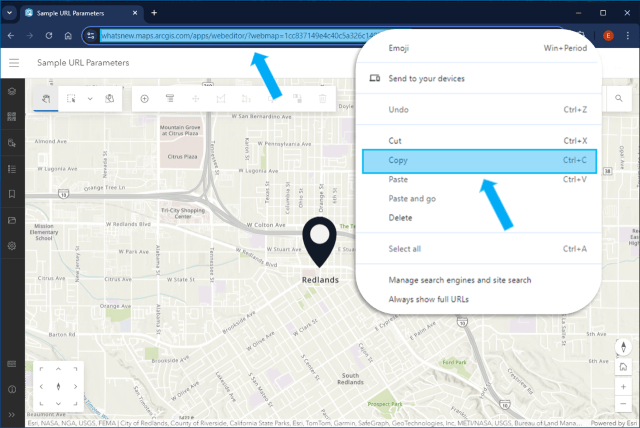The height and width of the screenshot is (428, 640).
Task: Select the rectangle selection tool
Action: tap(71, 98)
